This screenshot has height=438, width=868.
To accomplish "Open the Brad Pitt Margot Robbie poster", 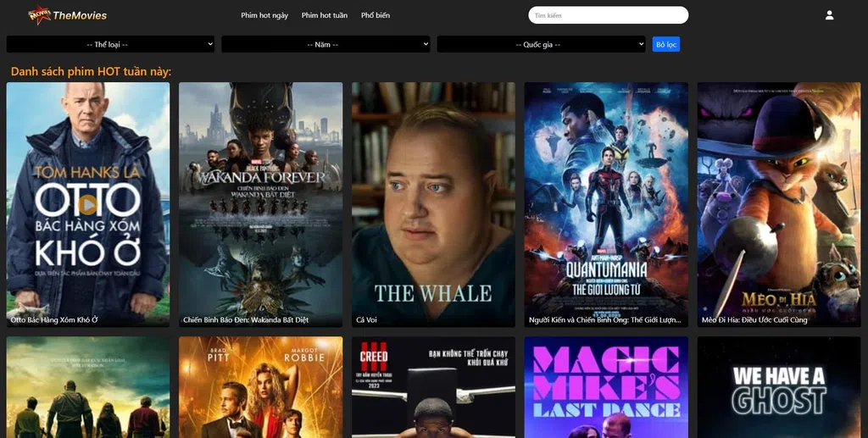I will tap(261, 387).
